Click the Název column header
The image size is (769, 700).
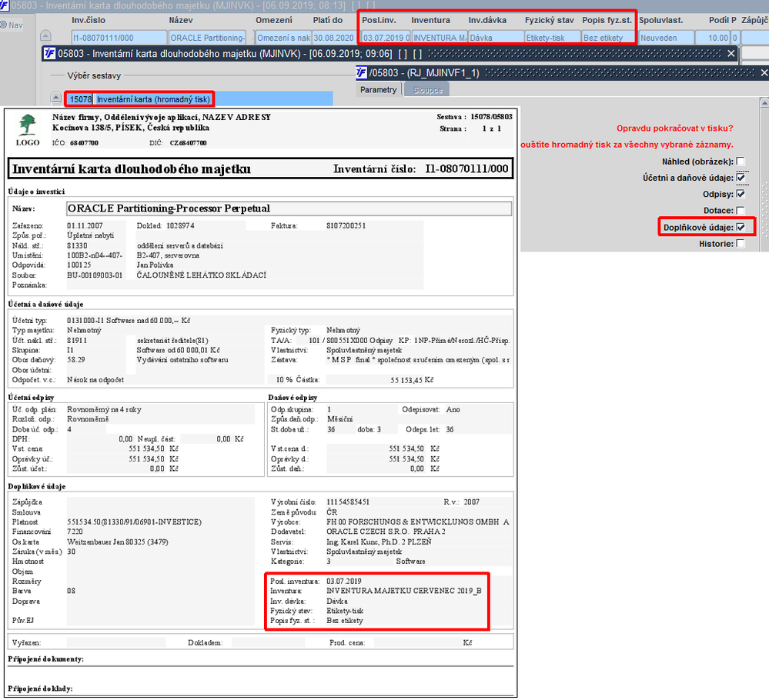coord(181,20)
